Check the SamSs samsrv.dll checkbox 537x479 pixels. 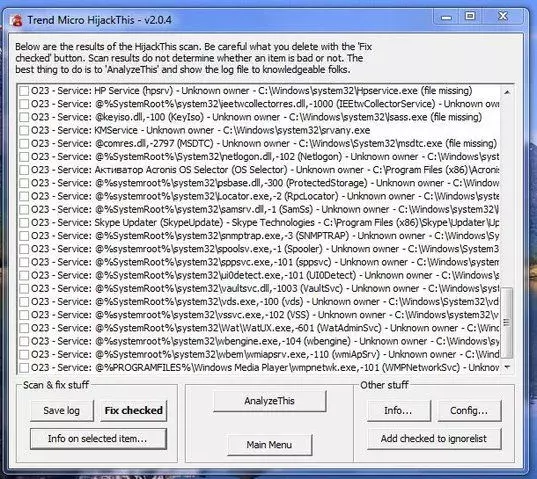point(24,210)
